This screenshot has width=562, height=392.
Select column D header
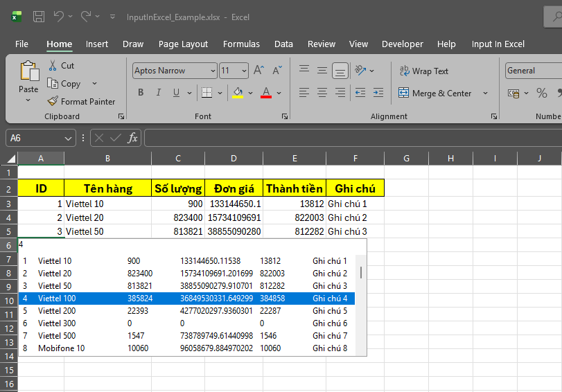pos(234,159)
